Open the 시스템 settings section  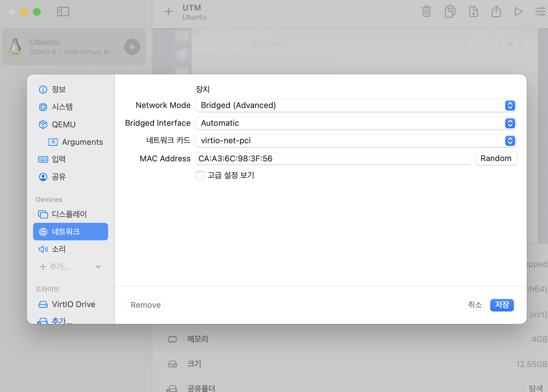click(x=71, y=107)
